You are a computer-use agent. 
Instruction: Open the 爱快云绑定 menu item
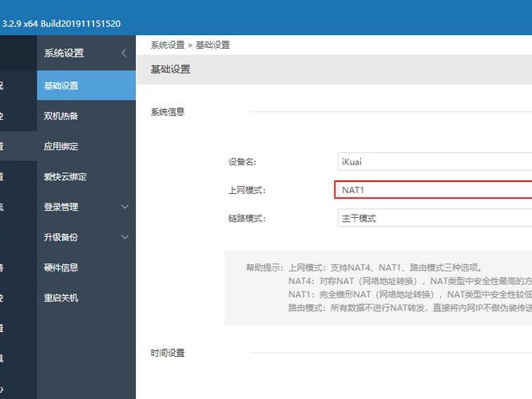tap(86, 176)
